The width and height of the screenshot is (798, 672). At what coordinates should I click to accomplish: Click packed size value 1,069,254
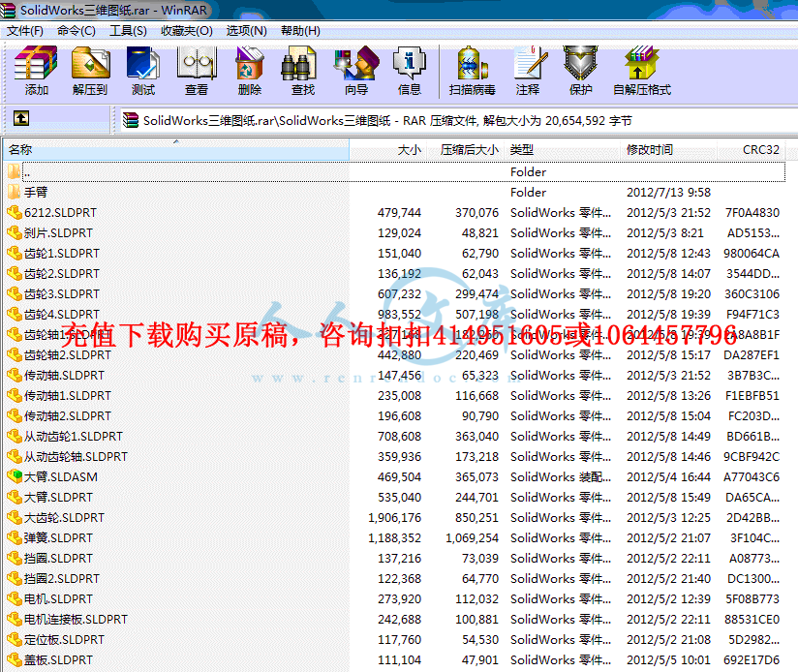click(x=472, y=538)
